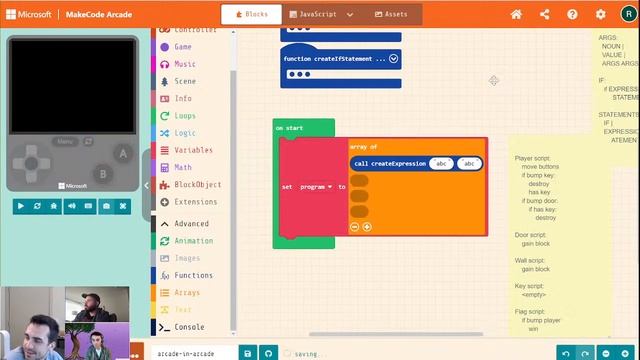Click the simulator D-pad control

click(31, 164)
